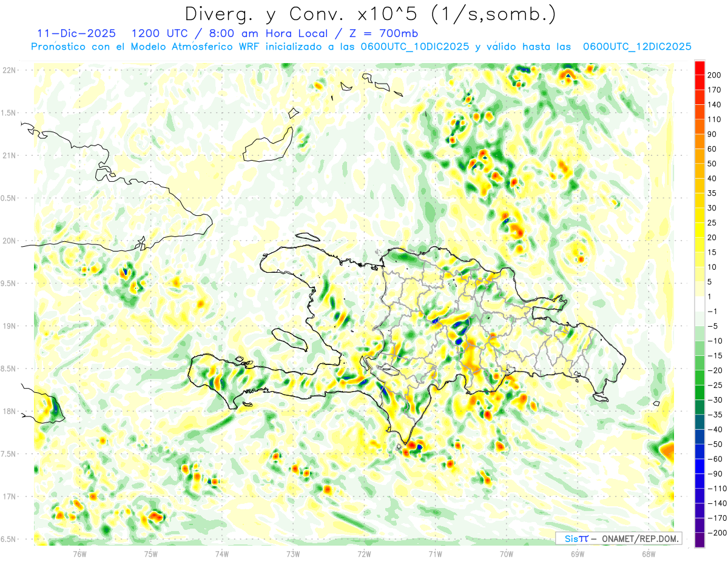This screenshot has width=728, height=562.
Task: Click the valid-until time '0600UTC_12DIC2025'
Action: 637,46
